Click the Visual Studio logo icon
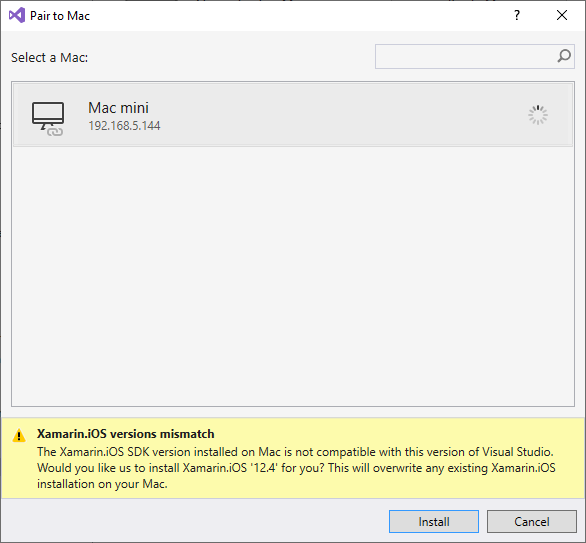Screen dimensions: 586x543 pos(17,15)
